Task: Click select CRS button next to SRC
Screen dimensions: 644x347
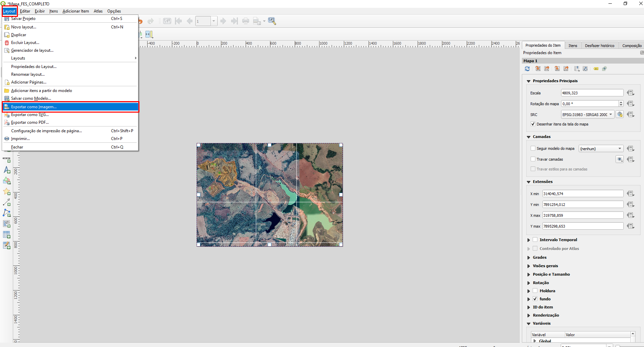Action: pyautogui.click(x=620, y=115)
